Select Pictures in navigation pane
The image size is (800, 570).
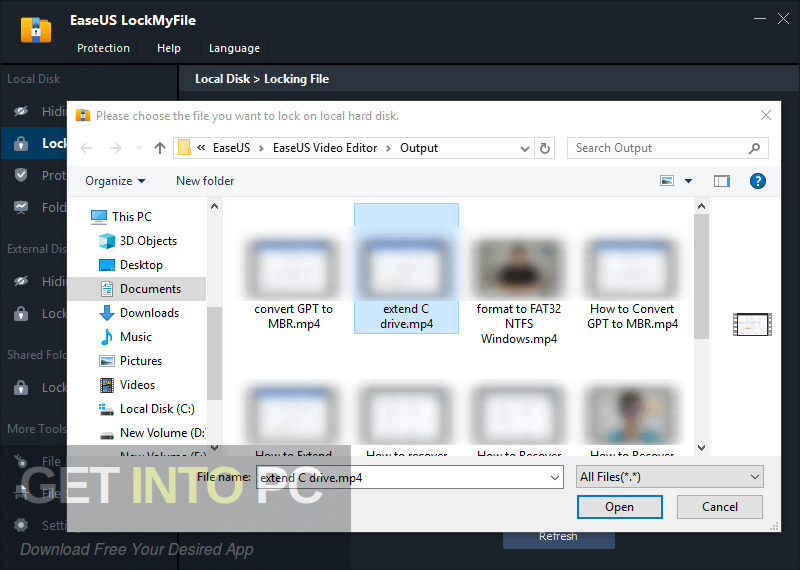coord(130,361)
